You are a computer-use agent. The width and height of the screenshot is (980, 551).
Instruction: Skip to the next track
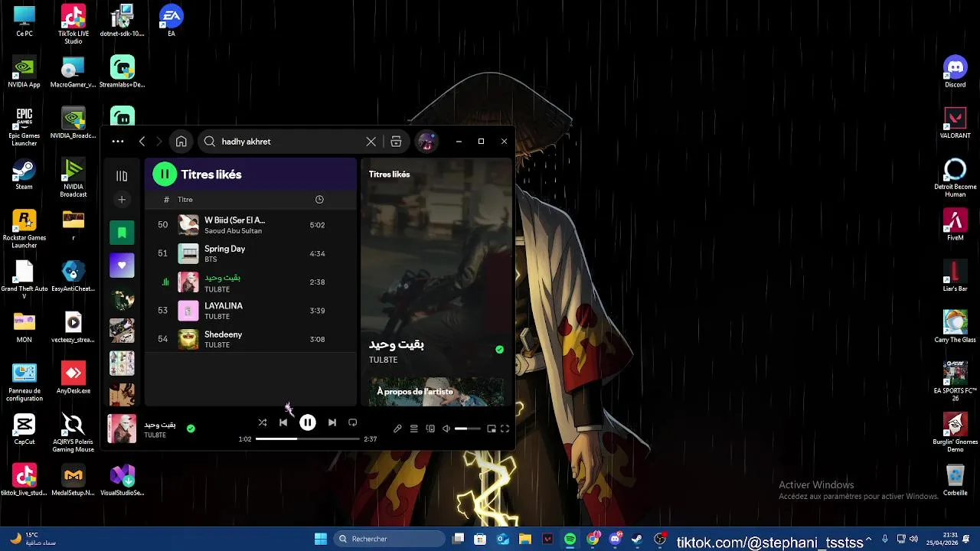coord(332,422)
